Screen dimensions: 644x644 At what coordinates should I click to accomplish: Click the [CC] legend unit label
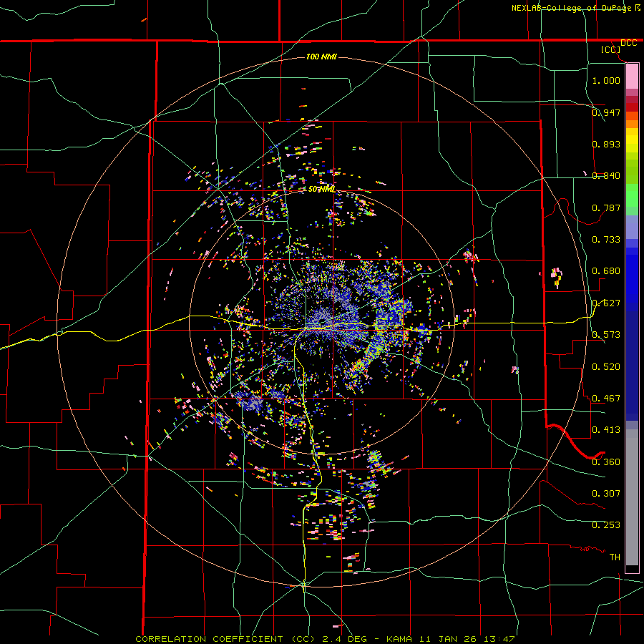pos(611,49)
